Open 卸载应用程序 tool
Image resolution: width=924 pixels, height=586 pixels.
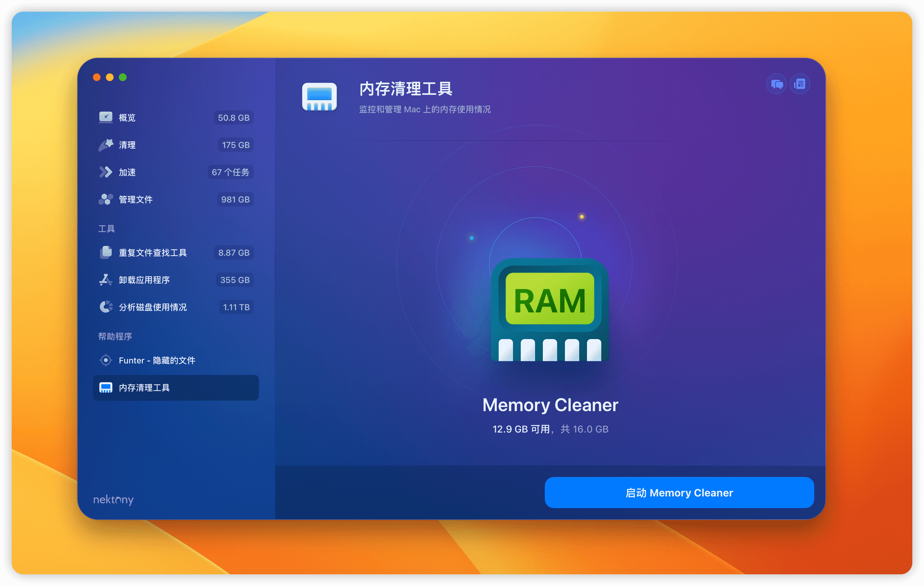pyautogui.click(x=176, y=280)
